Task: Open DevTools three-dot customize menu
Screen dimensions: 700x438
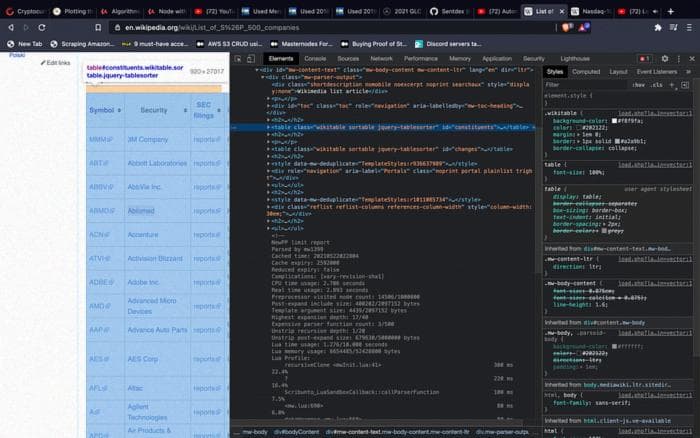Action: click(x=679, y=58)
